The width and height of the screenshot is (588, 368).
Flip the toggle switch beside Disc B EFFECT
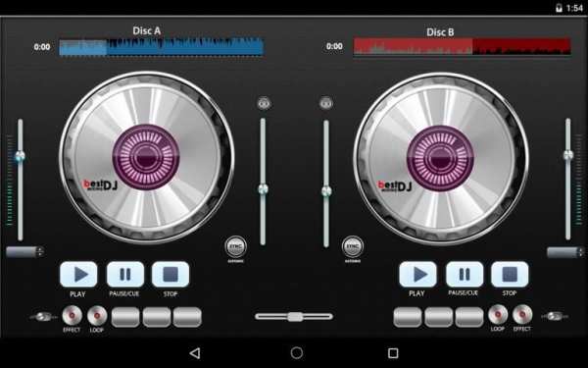(x=555, y=316)
